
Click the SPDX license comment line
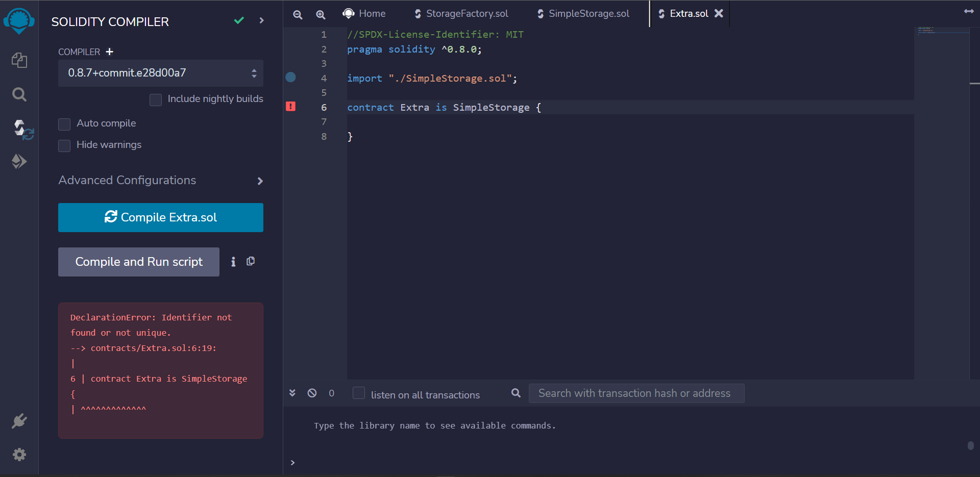point(435,34)
